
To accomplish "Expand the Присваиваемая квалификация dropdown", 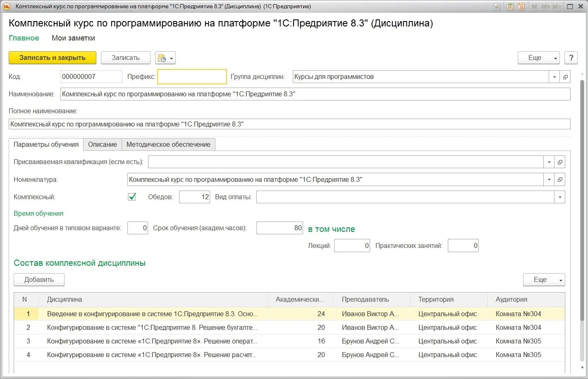I will 549,162.
